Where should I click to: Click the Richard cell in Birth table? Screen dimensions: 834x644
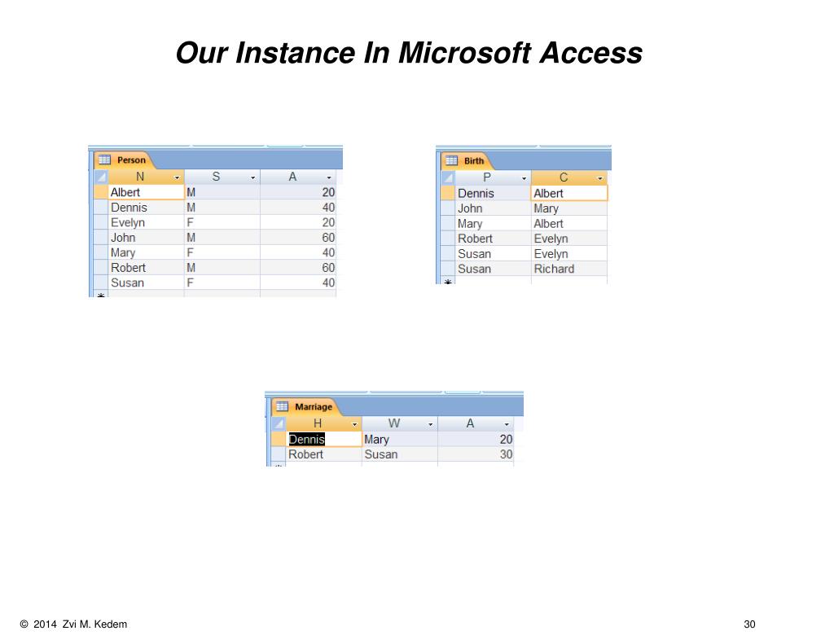[x=569, y=269]
